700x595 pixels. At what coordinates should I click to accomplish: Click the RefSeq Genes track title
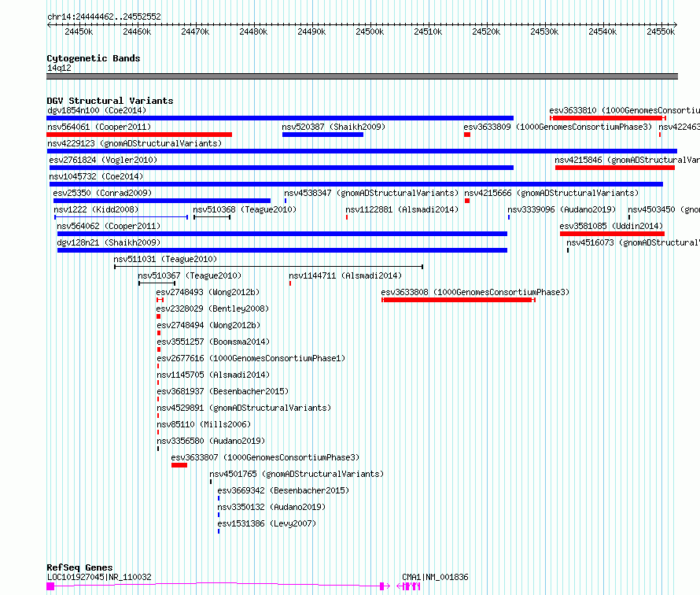click(79, 567)
